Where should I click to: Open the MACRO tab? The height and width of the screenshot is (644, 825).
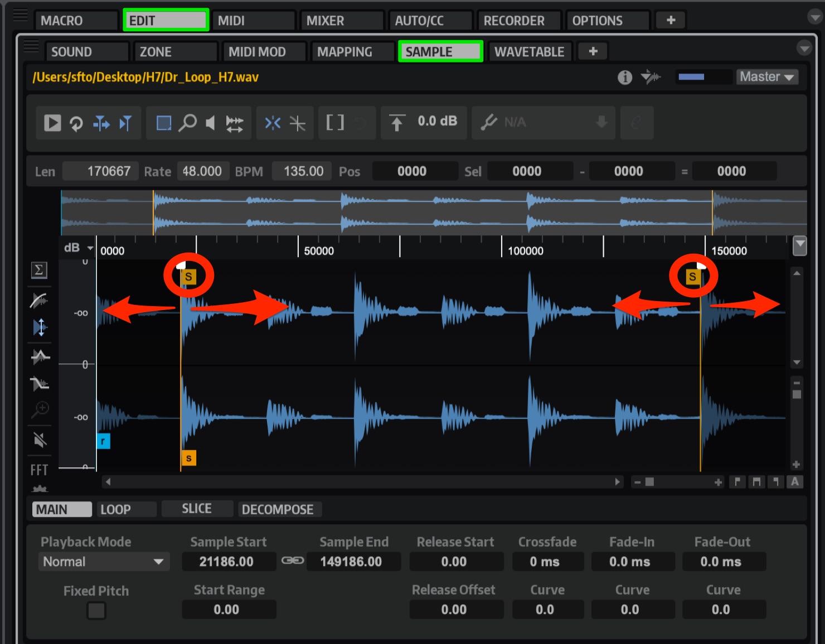[x=76, y=21]
